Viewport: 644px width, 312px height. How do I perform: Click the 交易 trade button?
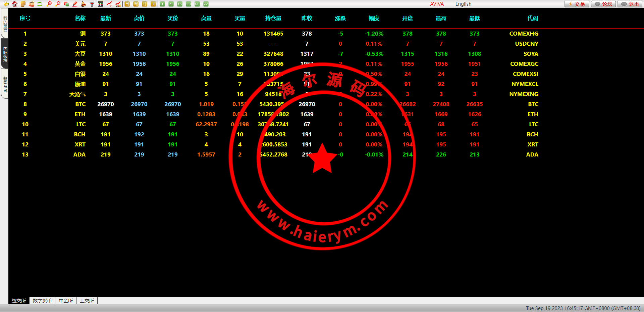coord(577,4)
